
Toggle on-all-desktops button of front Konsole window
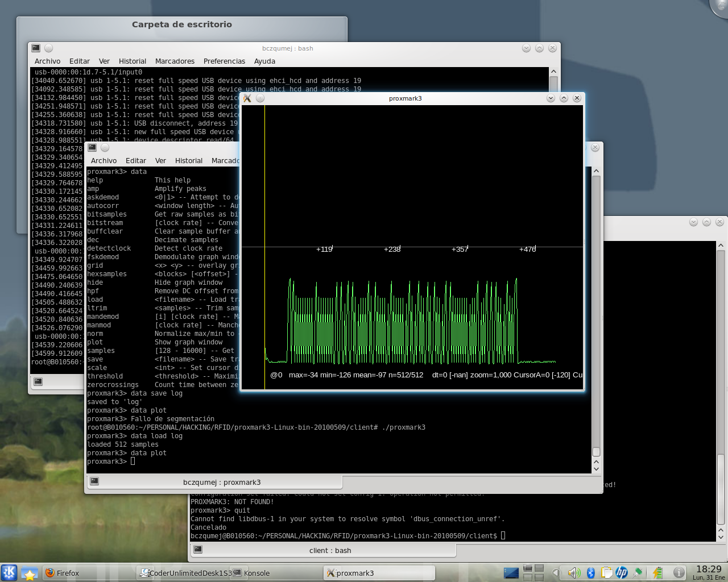(105, 148)
